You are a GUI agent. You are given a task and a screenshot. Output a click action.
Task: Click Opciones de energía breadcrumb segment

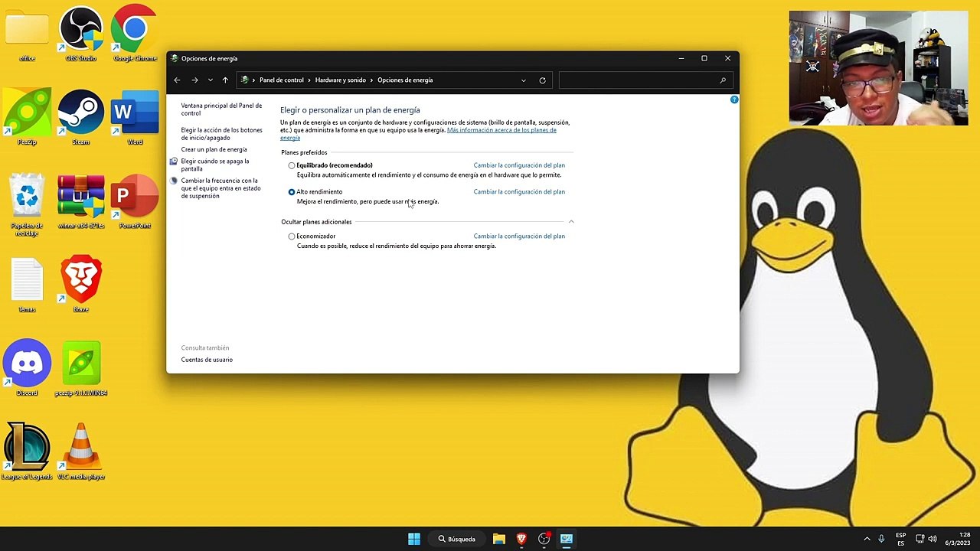[x=405, y=80]
